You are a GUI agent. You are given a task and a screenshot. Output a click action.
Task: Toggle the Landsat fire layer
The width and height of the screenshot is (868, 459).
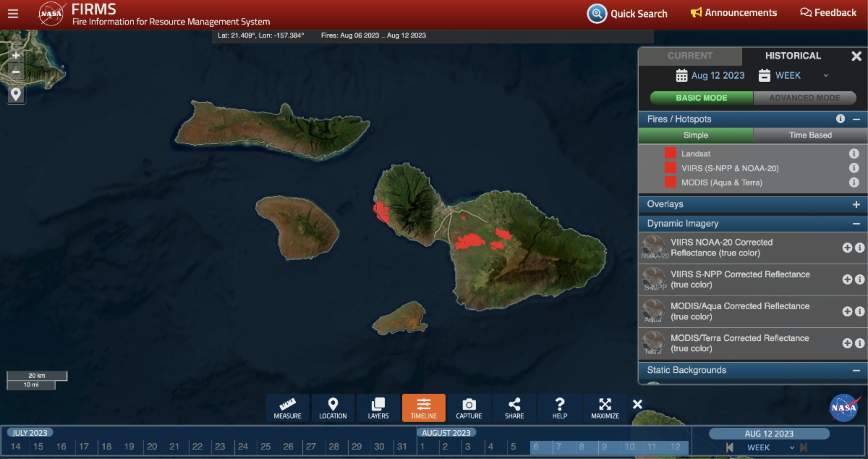[671, 153]
